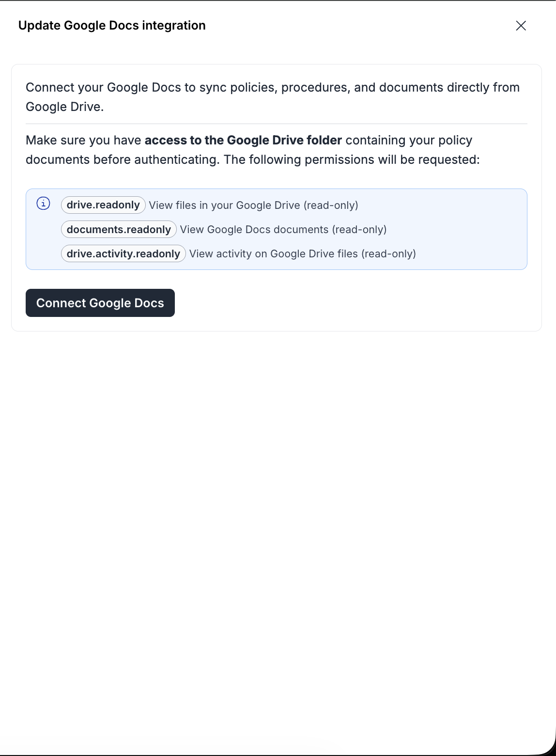
Task: Close the Update Google Docs integration dialog
Action: tap(521, 26)
